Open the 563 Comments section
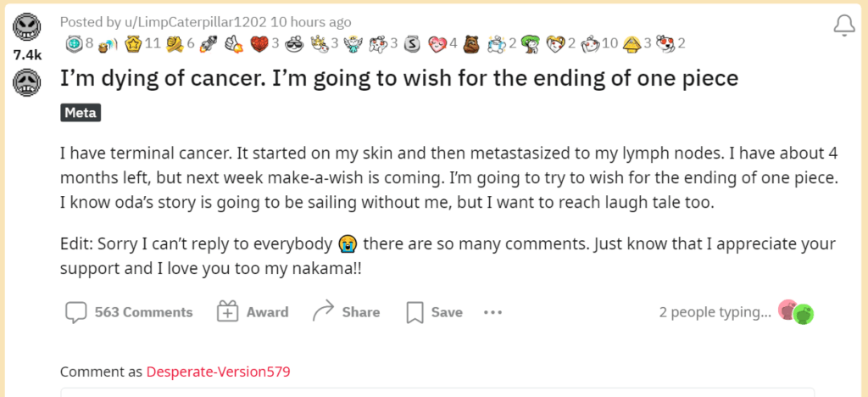868x397 pixels. coord(129,312)
